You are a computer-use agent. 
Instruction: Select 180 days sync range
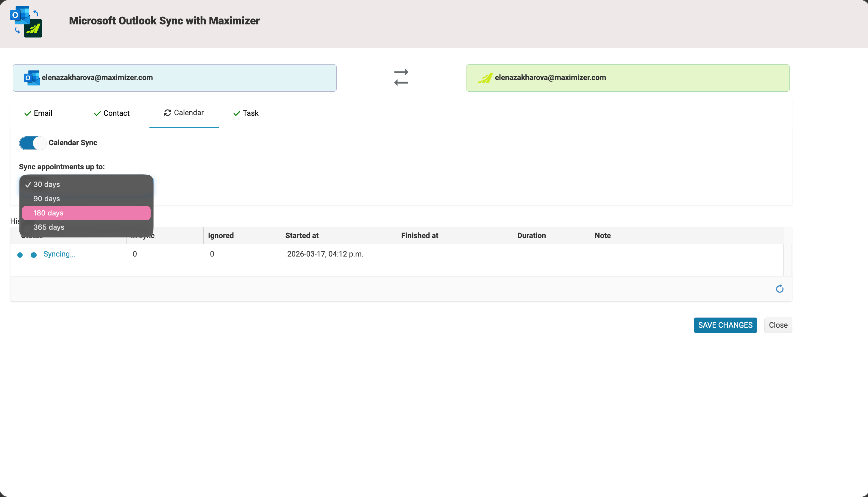pyautogui.click(x=86, y=213)
